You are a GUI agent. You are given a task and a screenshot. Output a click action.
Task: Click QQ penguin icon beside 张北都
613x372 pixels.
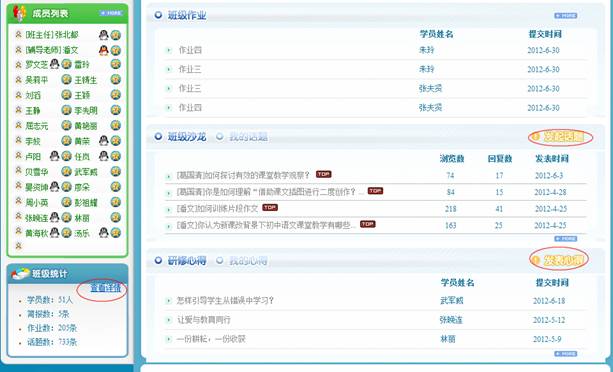(103, 35)
